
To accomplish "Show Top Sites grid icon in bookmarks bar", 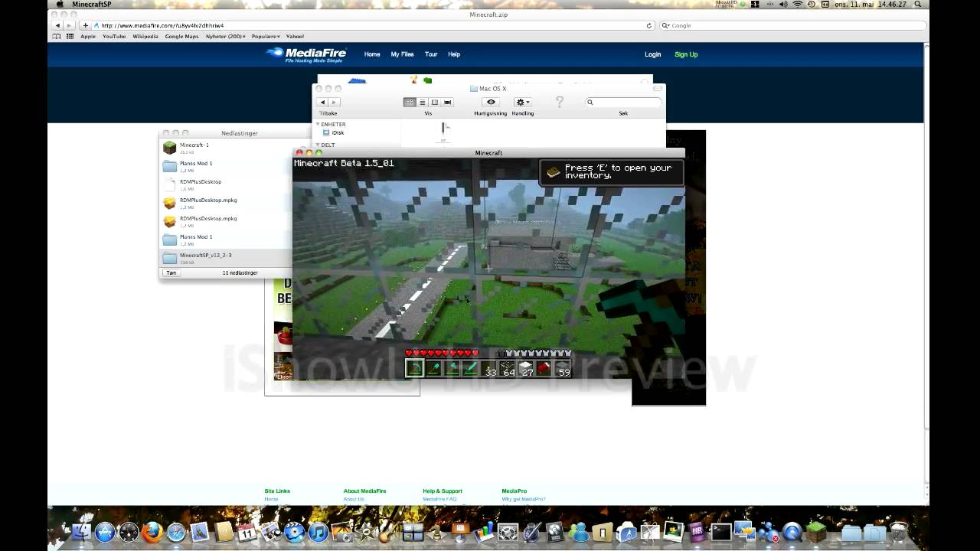I will point(70,36).
